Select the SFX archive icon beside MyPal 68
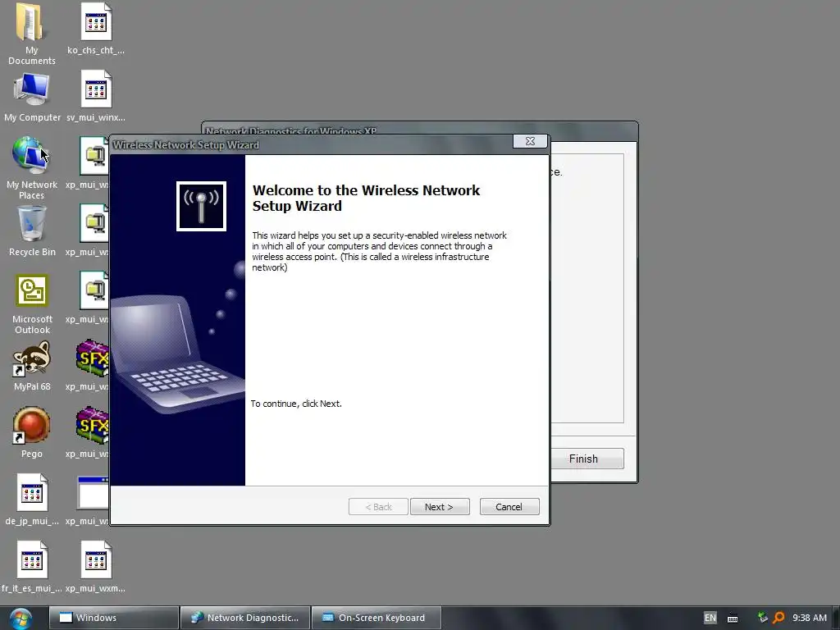Image resolution: width=840 pixels, height=630 pixels. coord(92,358)
